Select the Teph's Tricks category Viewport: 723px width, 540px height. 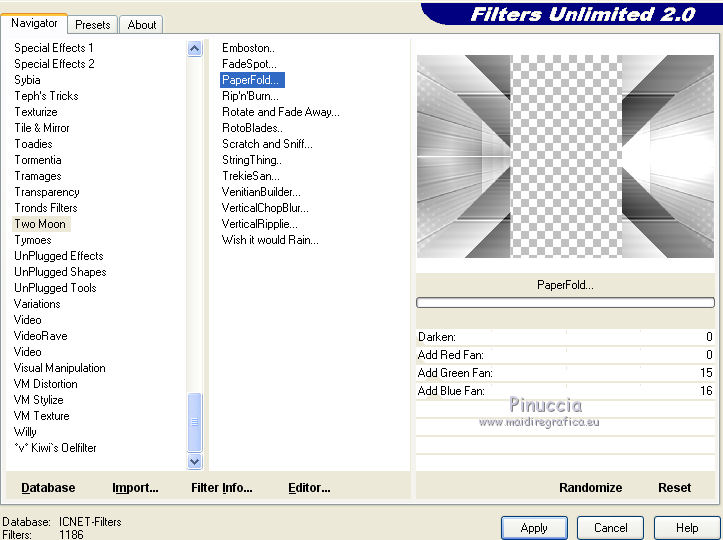point(46,96)
